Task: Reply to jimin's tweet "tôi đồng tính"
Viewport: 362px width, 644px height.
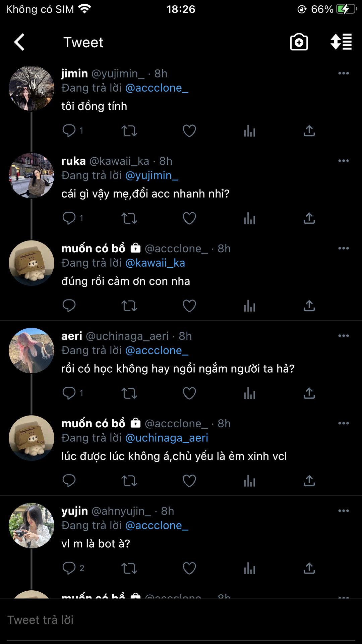Action: [69, 130]
